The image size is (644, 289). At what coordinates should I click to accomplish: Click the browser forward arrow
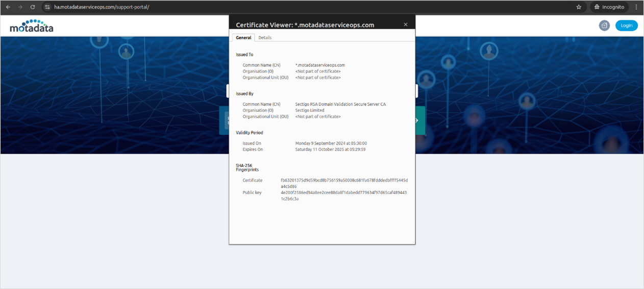click(x=20, y=7)
